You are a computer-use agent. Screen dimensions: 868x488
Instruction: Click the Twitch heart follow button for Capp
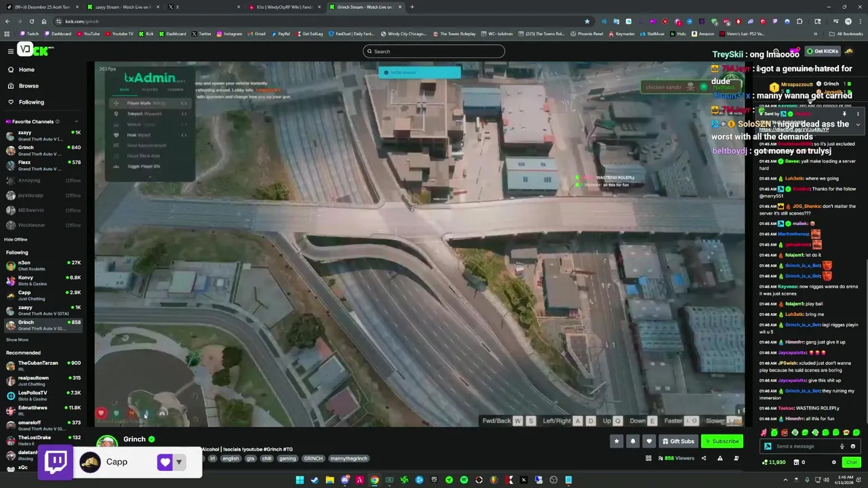click(x=165, y=462)
